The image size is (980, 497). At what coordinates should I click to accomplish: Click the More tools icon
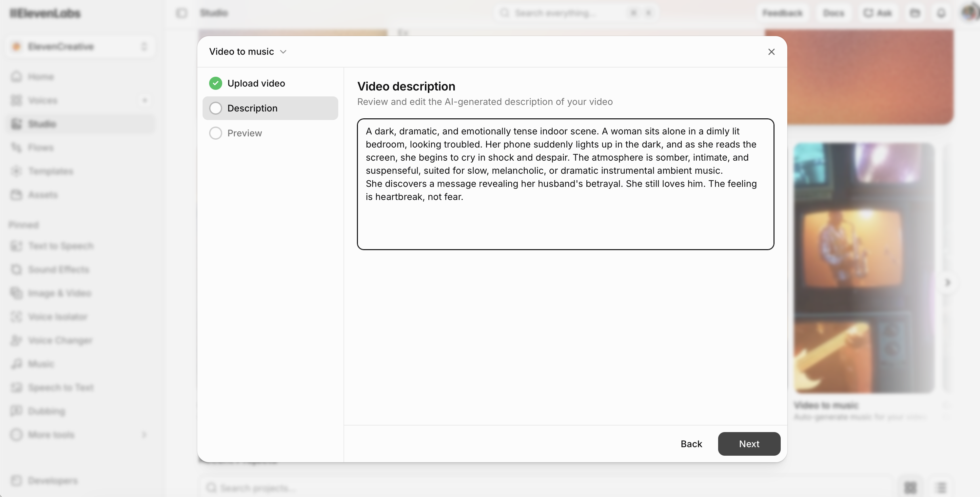click(16, 435)
